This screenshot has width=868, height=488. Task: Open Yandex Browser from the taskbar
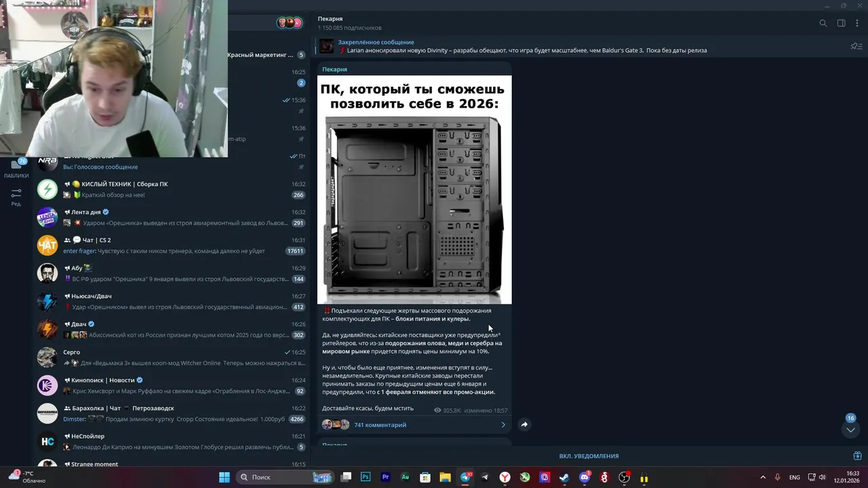click(x=505, y=477)
